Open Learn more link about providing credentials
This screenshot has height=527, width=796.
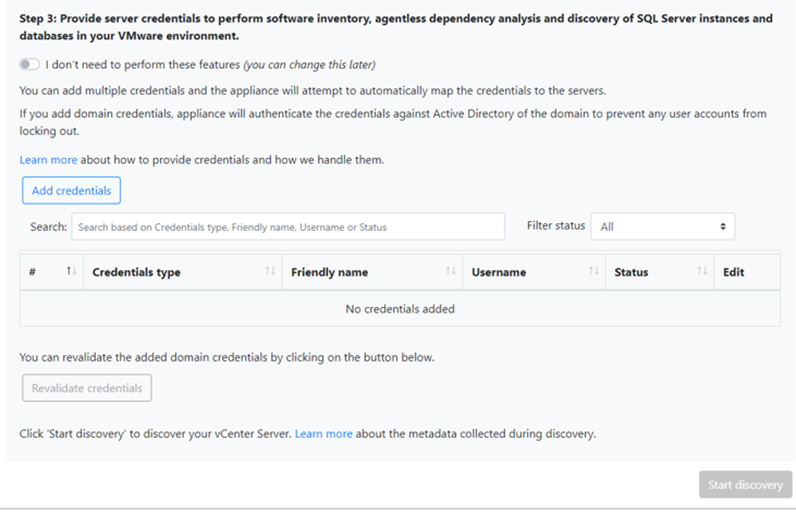pos(48,160)
